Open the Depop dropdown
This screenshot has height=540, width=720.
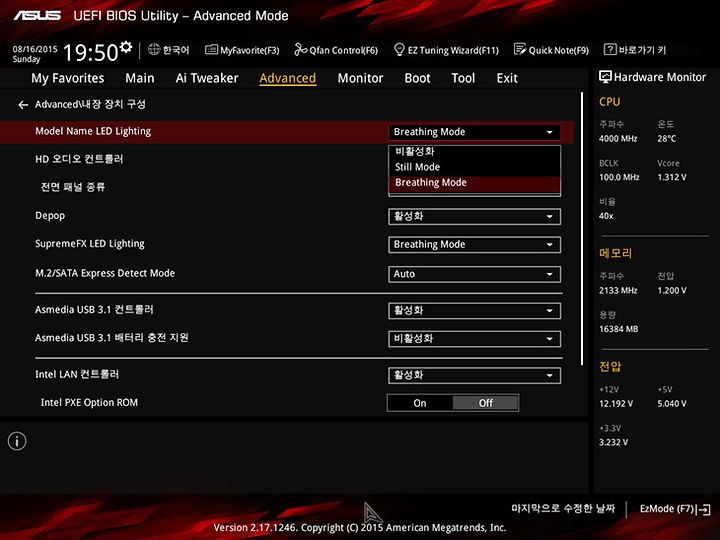pyautogui.click(x=474, y=216)
